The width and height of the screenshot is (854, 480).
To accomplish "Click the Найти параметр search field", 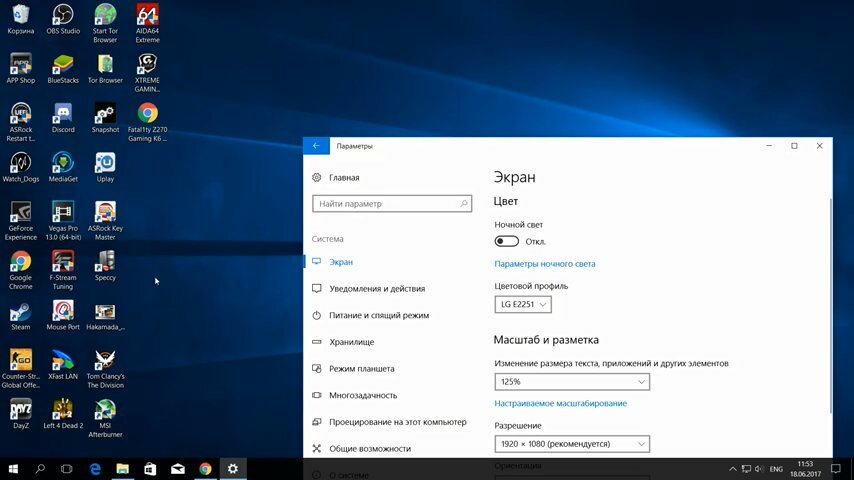I will coord(392,204).
